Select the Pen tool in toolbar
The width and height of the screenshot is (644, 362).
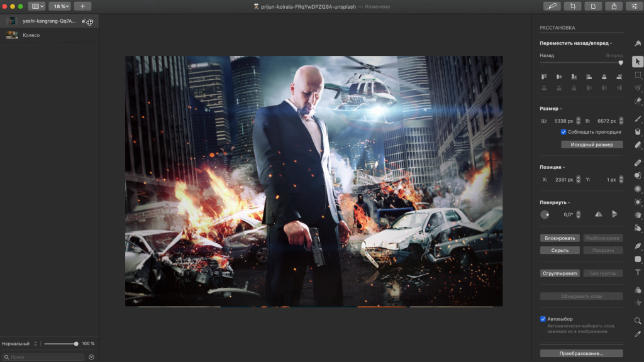pos(638,246)
